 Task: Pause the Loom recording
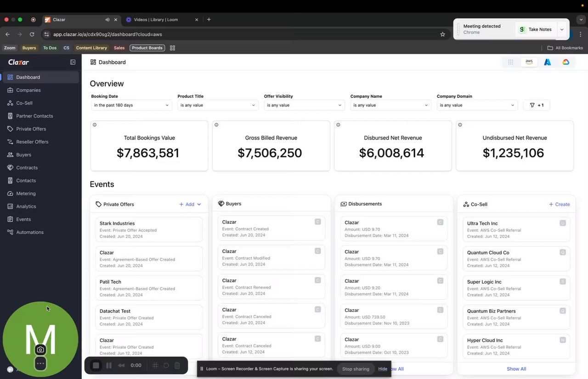[x=109, y=365]
